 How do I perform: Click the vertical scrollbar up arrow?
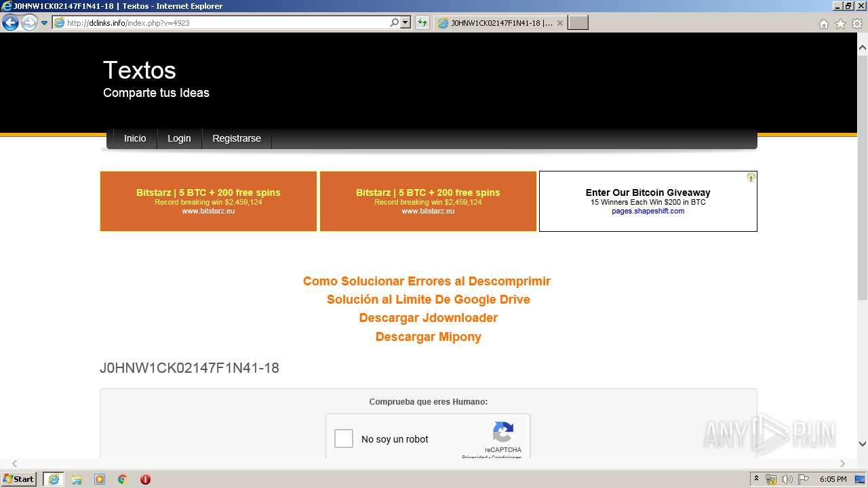point(863,48)
